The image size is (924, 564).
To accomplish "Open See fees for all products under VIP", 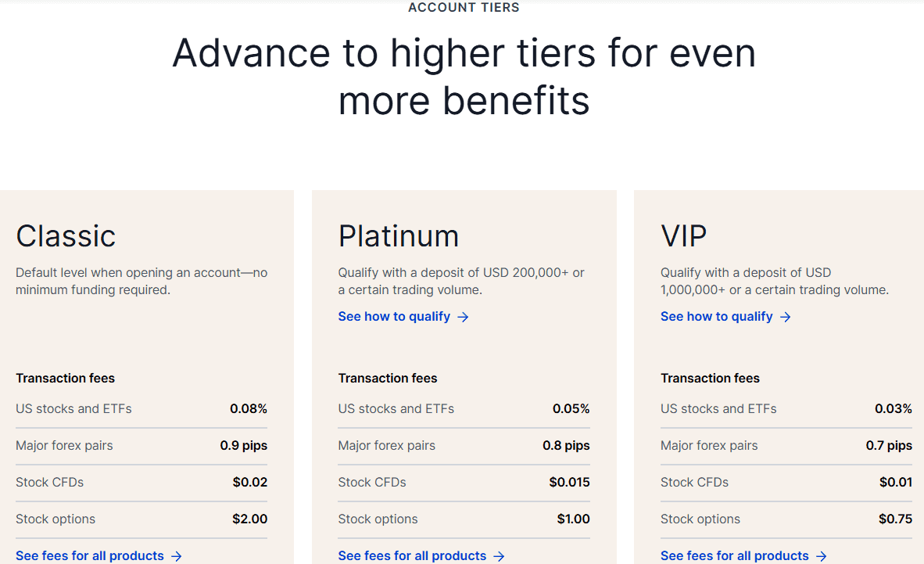I will coord(735,555).
